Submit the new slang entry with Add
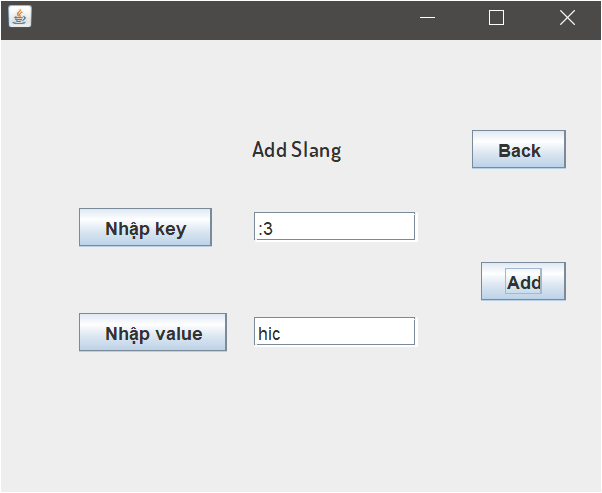 point(523,281)
